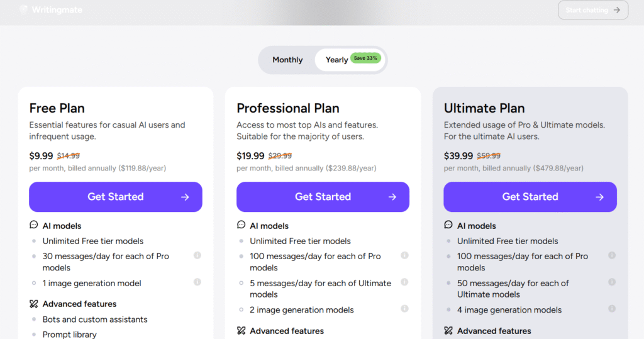Click Get Started under Professional Plan
Screen dimensions: 644x339
click(323, 197)
